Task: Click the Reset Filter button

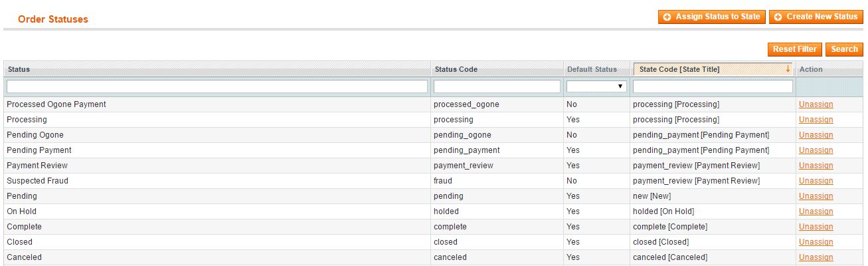Action: 794,49
